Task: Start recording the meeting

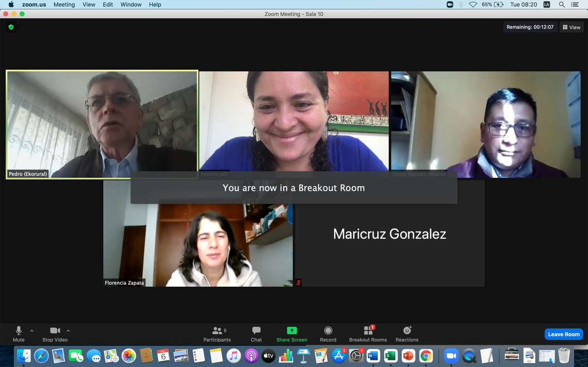Action: (x=328, y=333)
